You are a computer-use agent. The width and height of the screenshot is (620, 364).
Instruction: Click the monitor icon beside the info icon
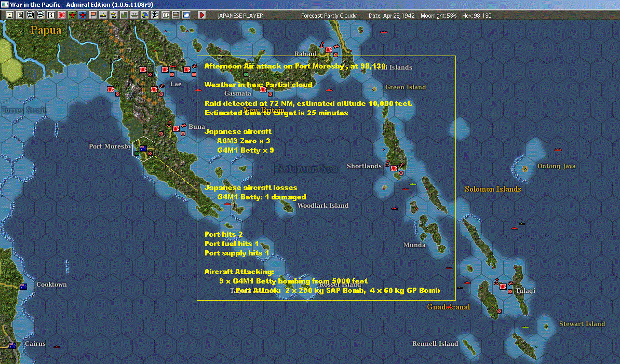pos(41,15)
